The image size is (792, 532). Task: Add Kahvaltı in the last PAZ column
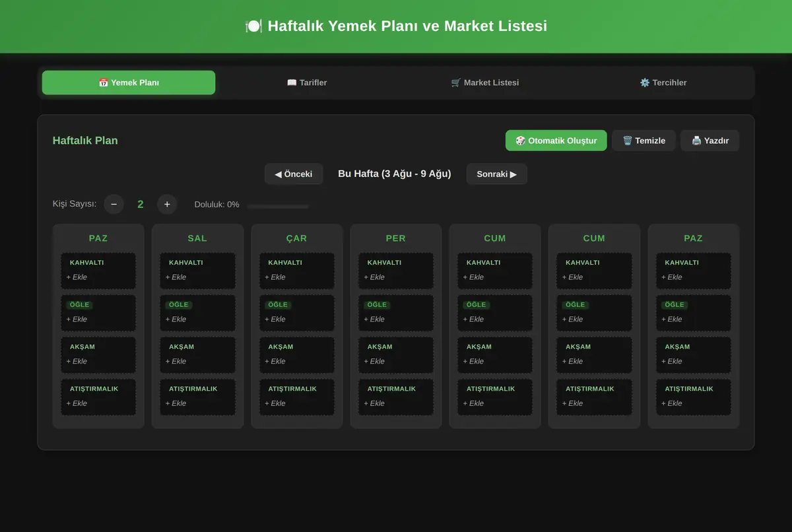click(694, 271)
